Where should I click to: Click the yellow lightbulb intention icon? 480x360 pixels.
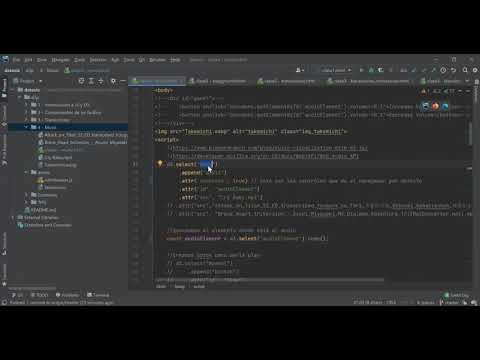[x=160, y=164]
